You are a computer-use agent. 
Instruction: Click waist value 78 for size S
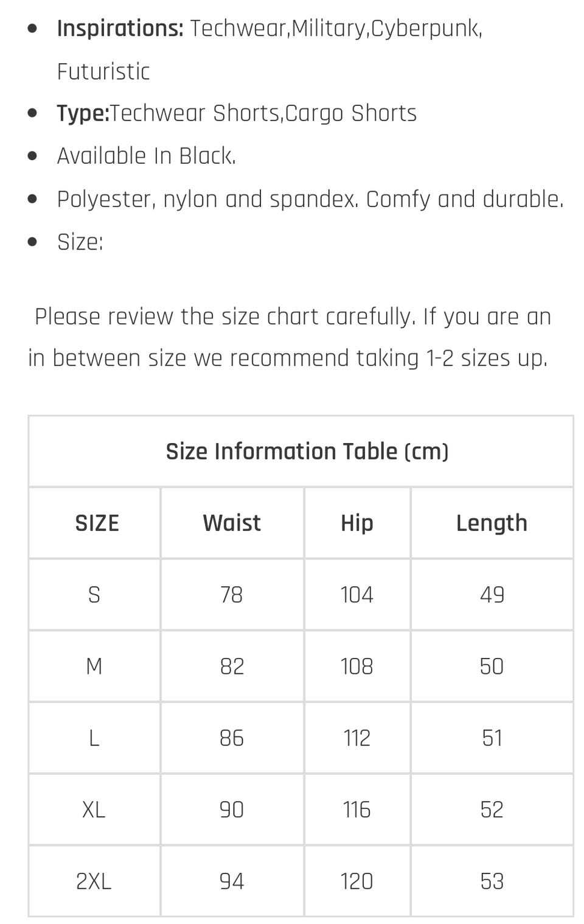(232, 595)
